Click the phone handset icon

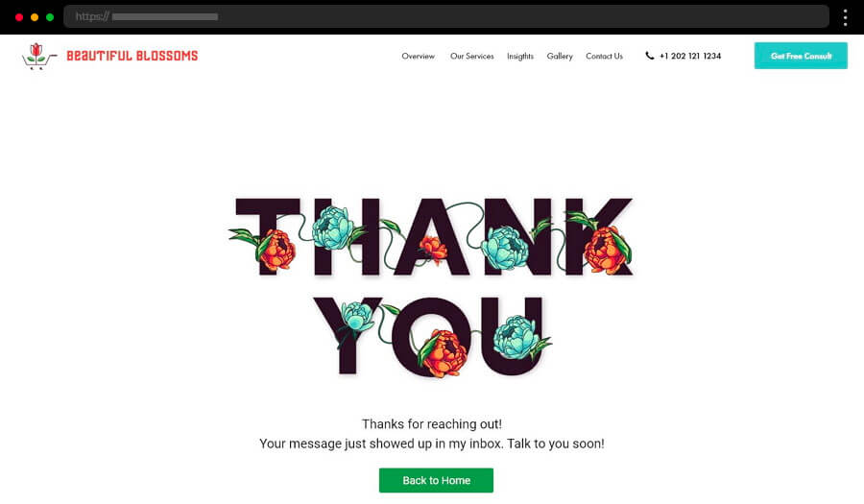point(650,56)
